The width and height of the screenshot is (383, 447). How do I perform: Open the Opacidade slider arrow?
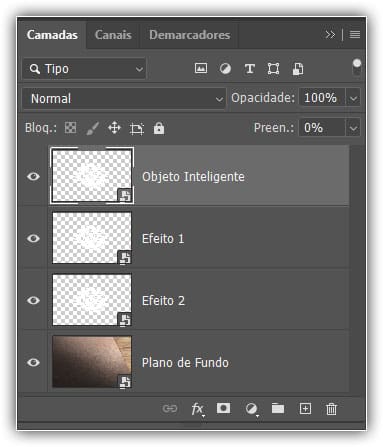(x=353, y=98)
